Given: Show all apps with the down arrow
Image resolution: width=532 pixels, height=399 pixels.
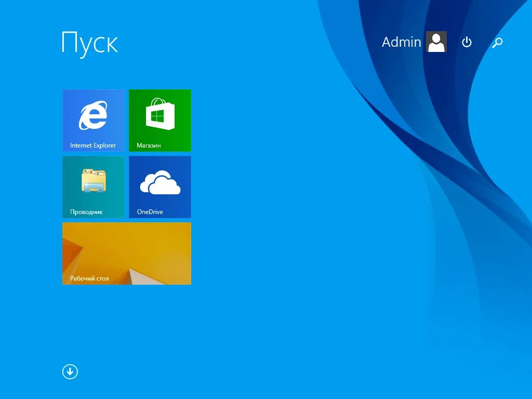Looking at the screenshot, I should point(70,371).
